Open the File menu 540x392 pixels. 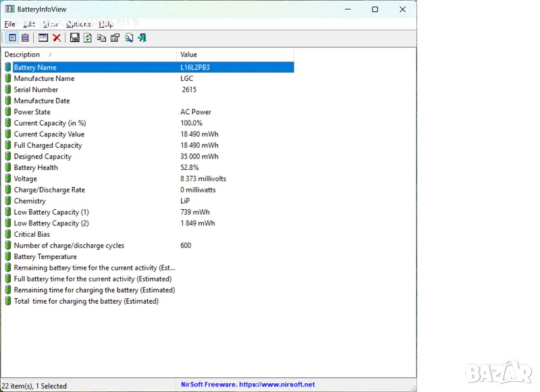[x=9, y=24]
